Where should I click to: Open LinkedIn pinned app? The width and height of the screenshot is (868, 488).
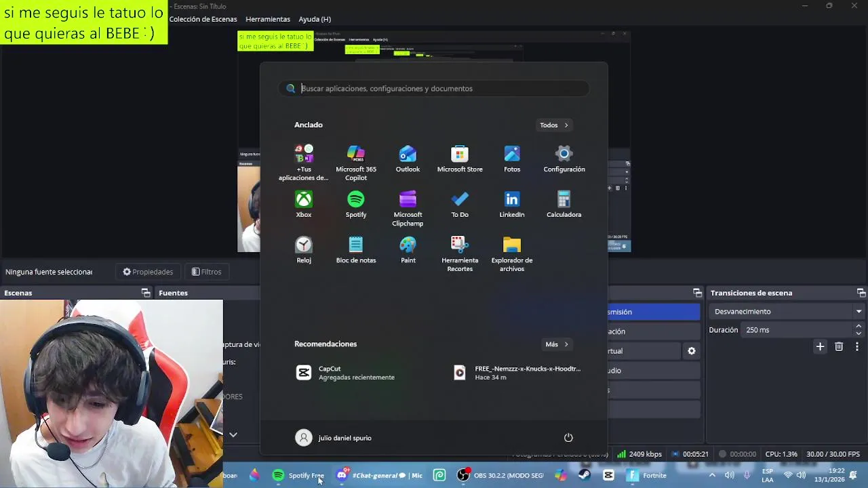[x=512, y=205]
